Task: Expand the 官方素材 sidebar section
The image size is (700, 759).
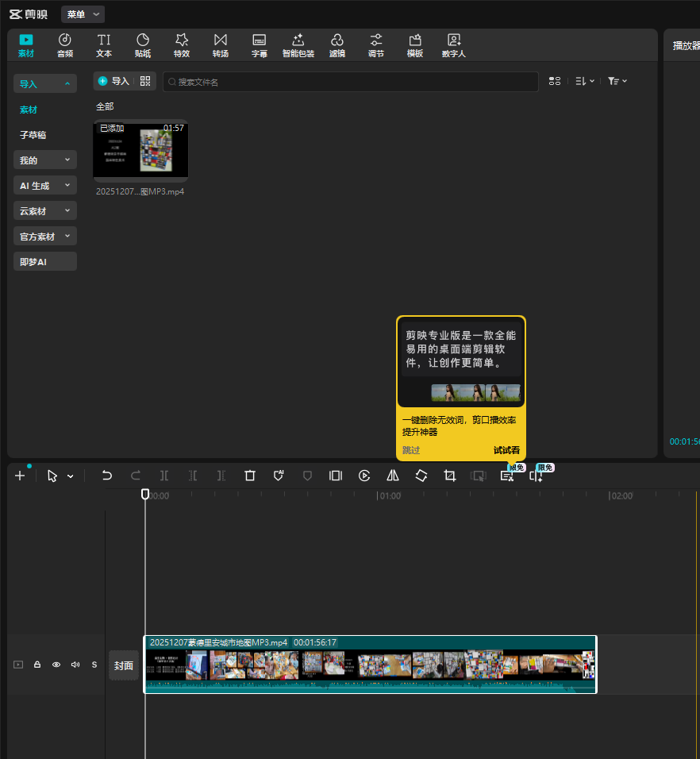Action: pyautogui.click(x=45, y=237)
